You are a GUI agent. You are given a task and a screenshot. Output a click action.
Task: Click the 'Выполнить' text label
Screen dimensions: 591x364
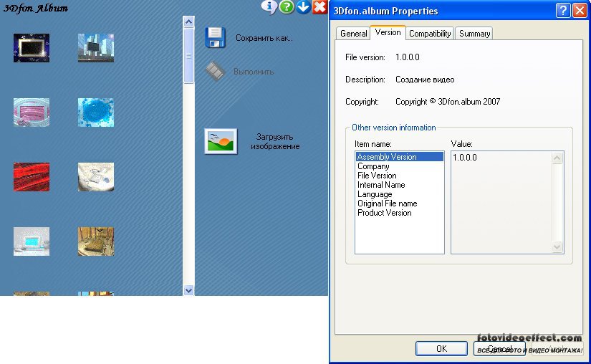click(254, 72)
